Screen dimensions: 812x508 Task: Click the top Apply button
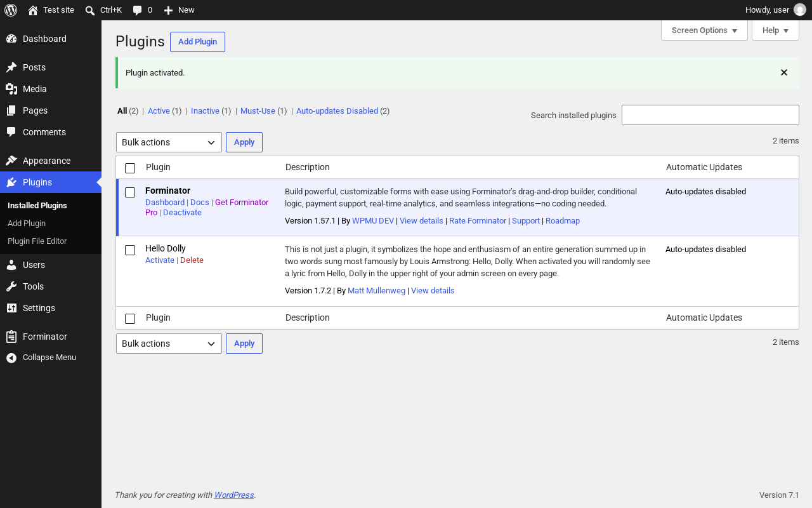click(244, 142)
